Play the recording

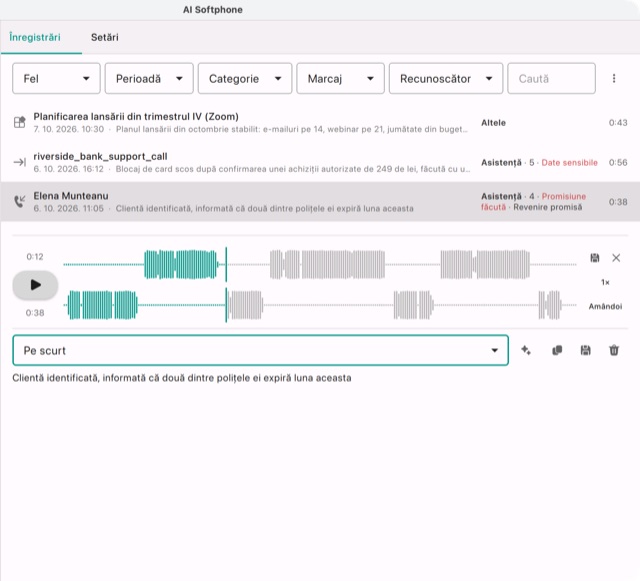[x=35, y=285]
